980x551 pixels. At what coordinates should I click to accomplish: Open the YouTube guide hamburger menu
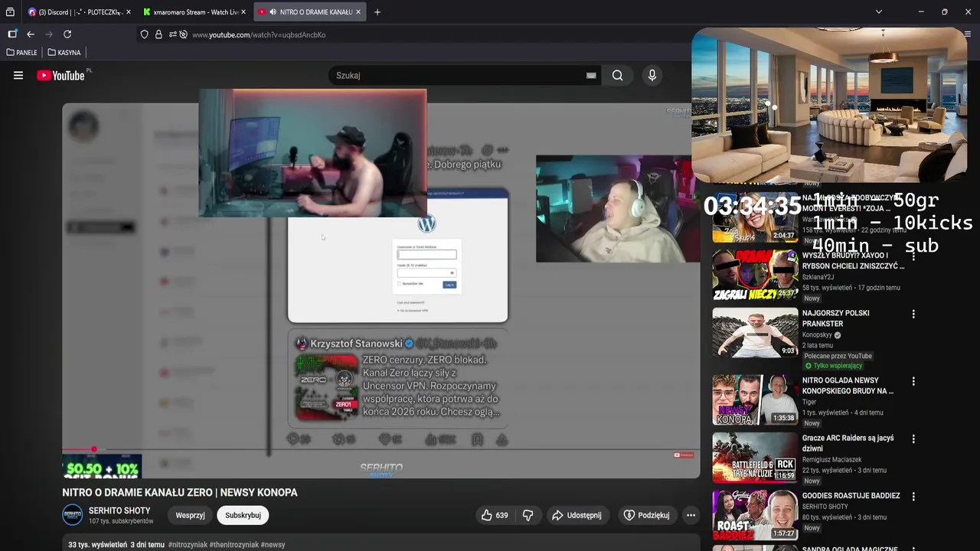tap(18, 75)
